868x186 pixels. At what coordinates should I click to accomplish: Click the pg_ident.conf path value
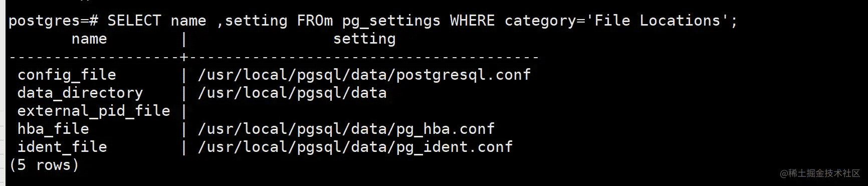click(355, 147)
